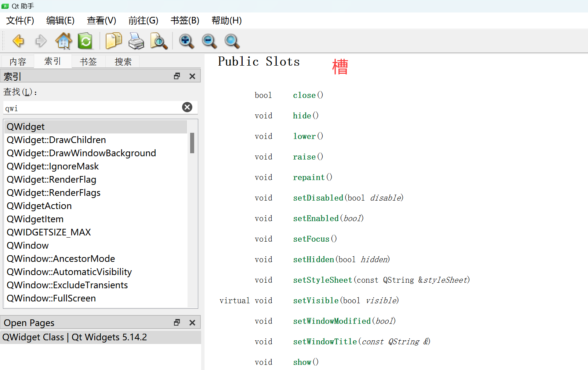The height and width of the screenshot is (370, 588).
Task: Switch to the 索引 tab
Action: coord(52,61)
